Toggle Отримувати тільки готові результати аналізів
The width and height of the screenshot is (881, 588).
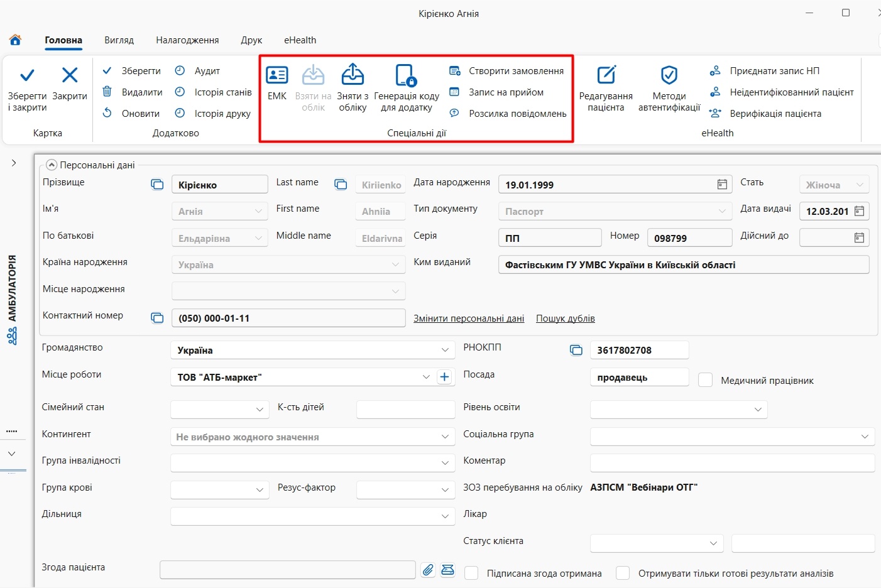click(x=623, y=573)
